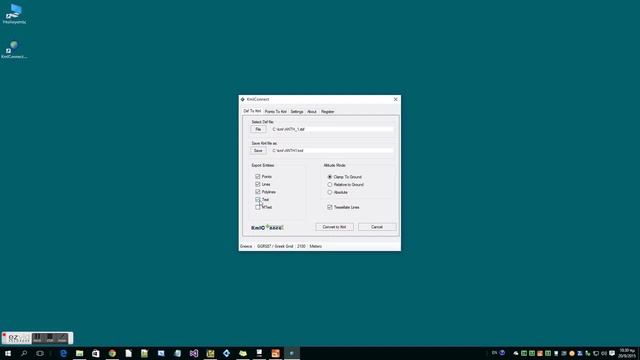This screenshot has height=360, width=640.
Task: Click the Meters status bar entry
Action: 316,246
